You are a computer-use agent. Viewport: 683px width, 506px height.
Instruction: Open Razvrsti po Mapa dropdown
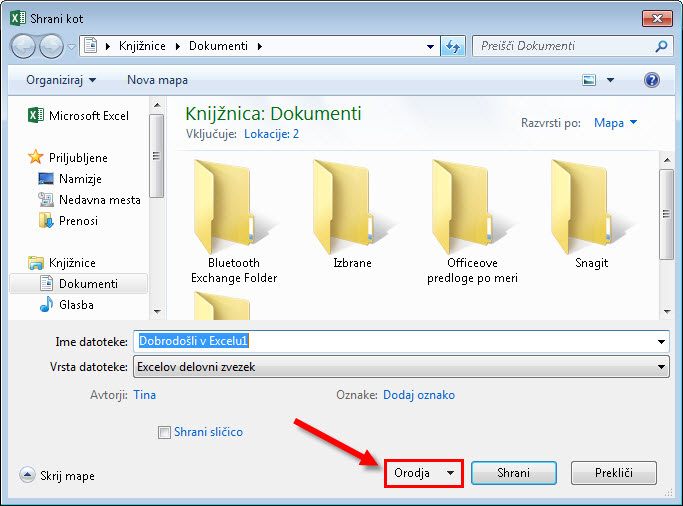click(615, 123)
